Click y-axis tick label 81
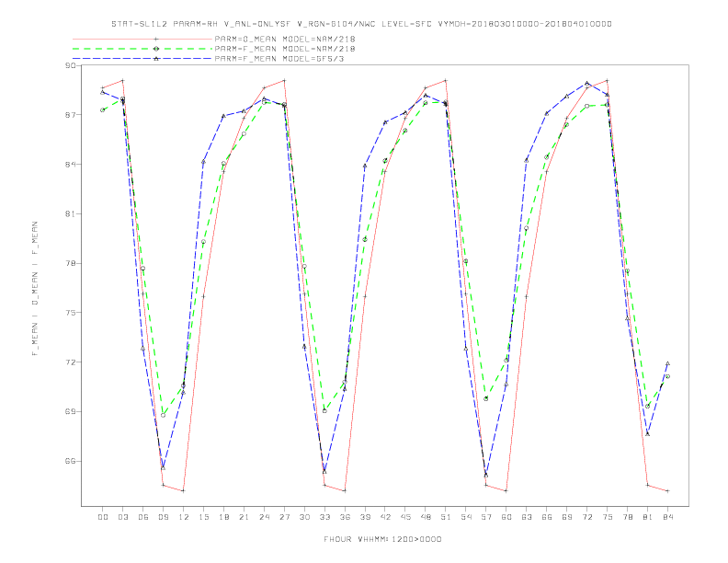Viewport: 728px width, 563px height. [70, 213]
